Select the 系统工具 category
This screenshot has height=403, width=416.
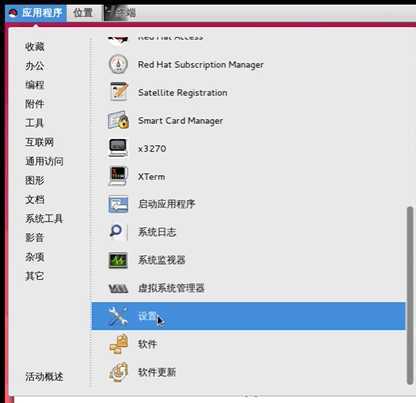(44, 219)
